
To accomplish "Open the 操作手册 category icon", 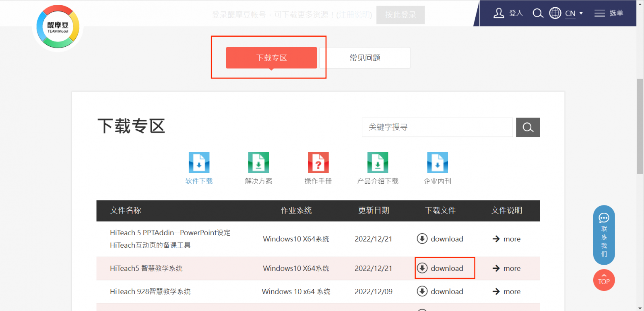I will tap(318, 163).
